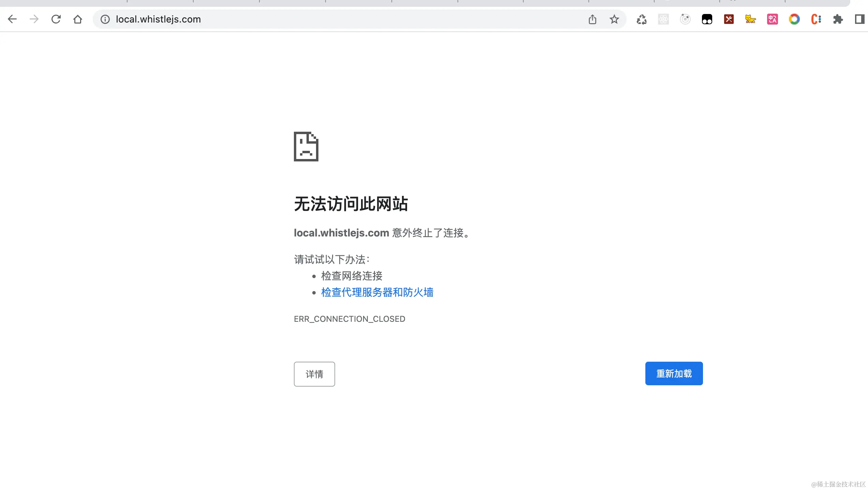Open the recycle arrows extension
This screenshot has height=490, width=868.
click(x=642, y=19)
